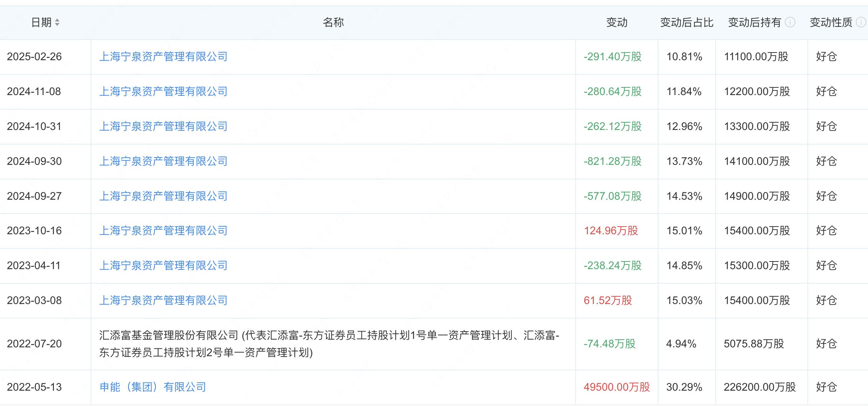
Task: Open 上海宁泉资产管理有限公司 link in 2024-09-30 row
Action: [x=163, y=161]
